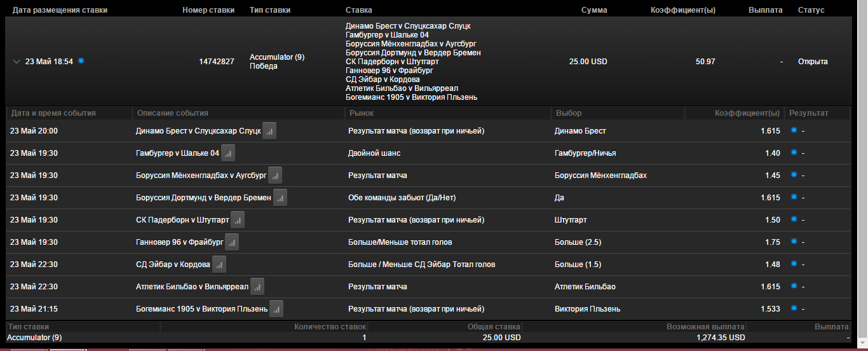Open statistics icon for Гамбургер v Шальке 04

click(228, 153)
